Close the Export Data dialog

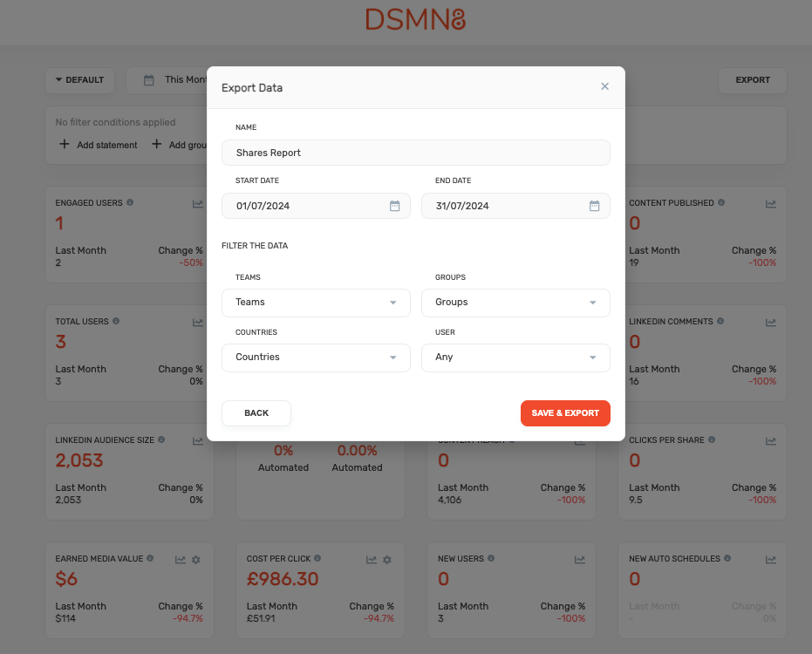tap(604, 86)
